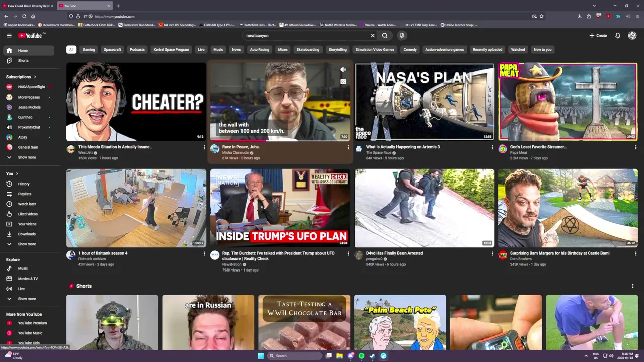This screenshot has height=362, width=644.
Task: Open the Windows Start menu
Action: pyautogui.click(x=261, y=356)
